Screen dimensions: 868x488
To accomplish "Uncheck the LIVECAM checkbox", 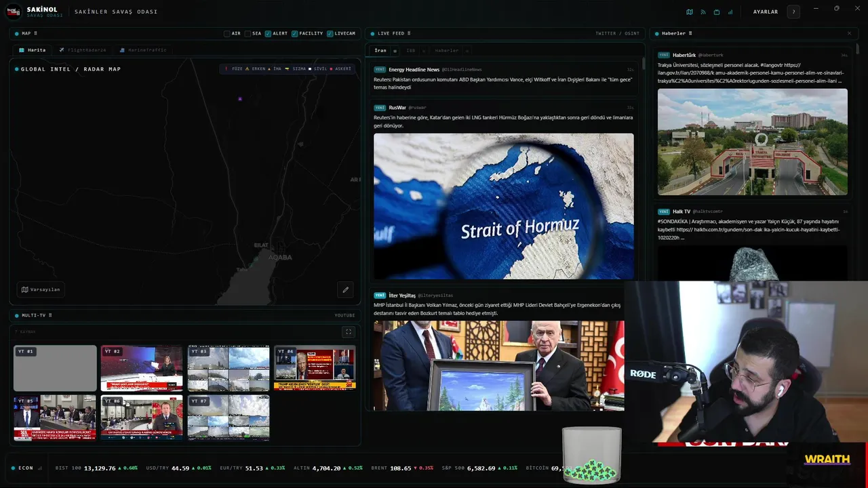I will [330, 33].
